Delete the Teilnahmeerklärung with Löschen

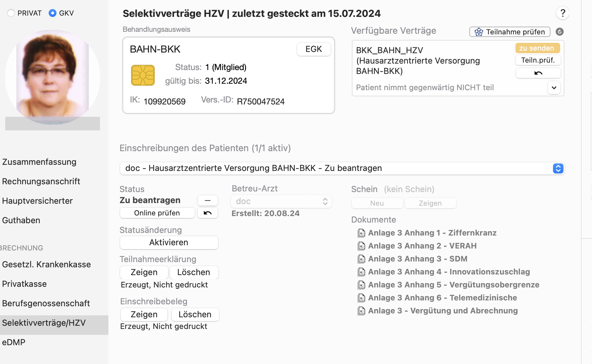pyautogui.click(x=194, y=272)
